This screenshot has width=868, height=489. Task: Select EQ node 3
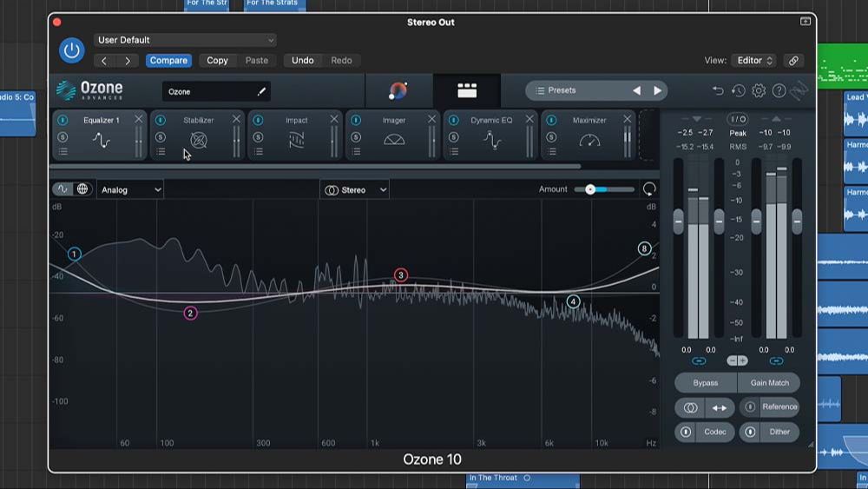[401, 275]
